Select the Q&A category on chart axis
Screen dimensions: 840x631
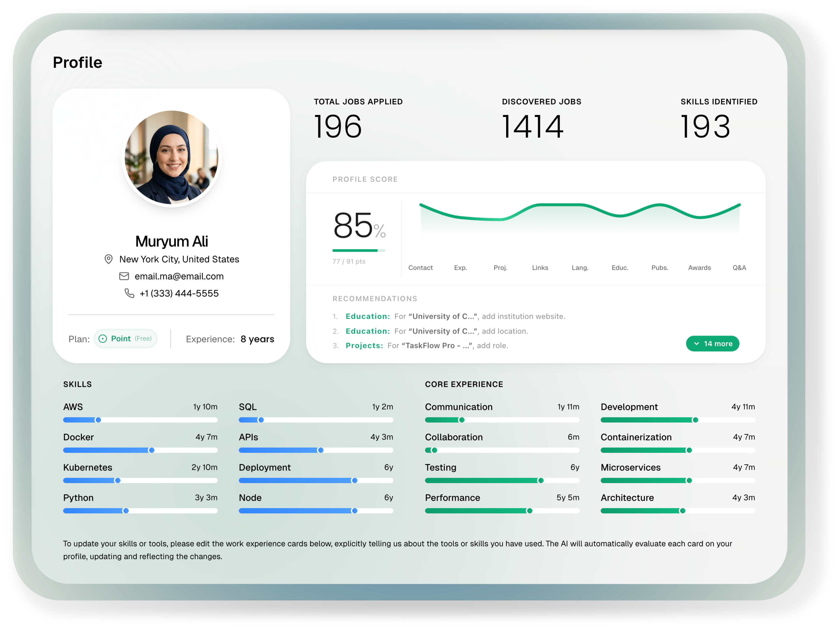click(739, 268)
